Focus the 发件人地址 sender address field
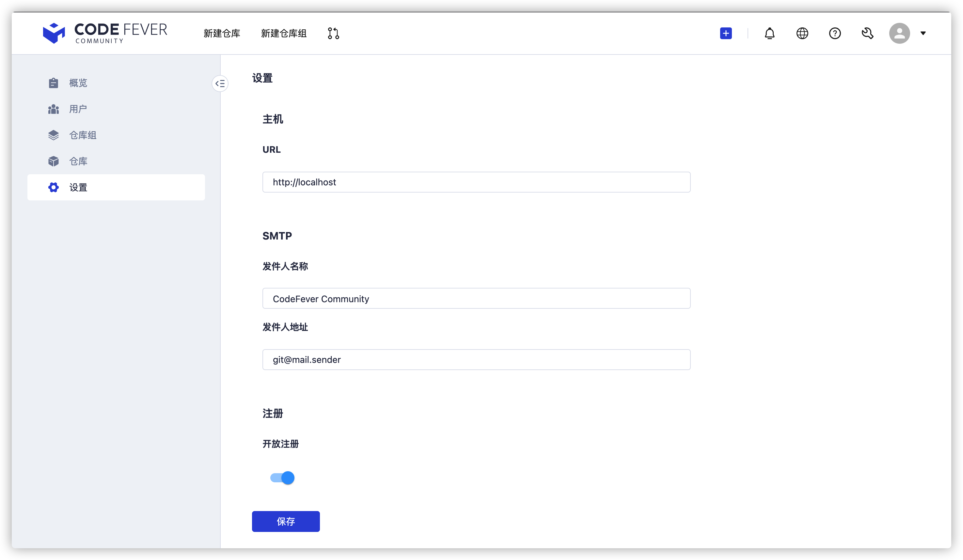The height and width of the screenshot is (560, 963). click(476, 359)
